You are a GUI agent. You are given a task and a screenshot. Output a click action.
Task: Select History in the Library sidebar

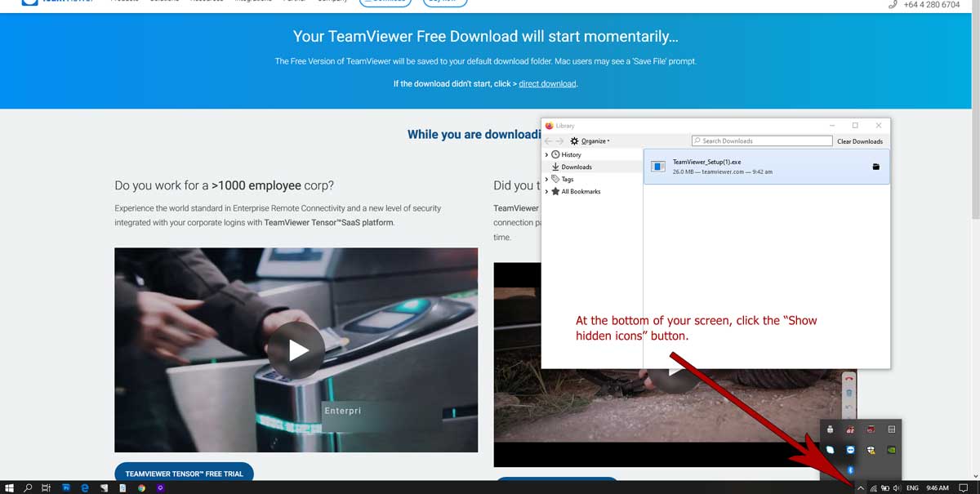[571, 154]
